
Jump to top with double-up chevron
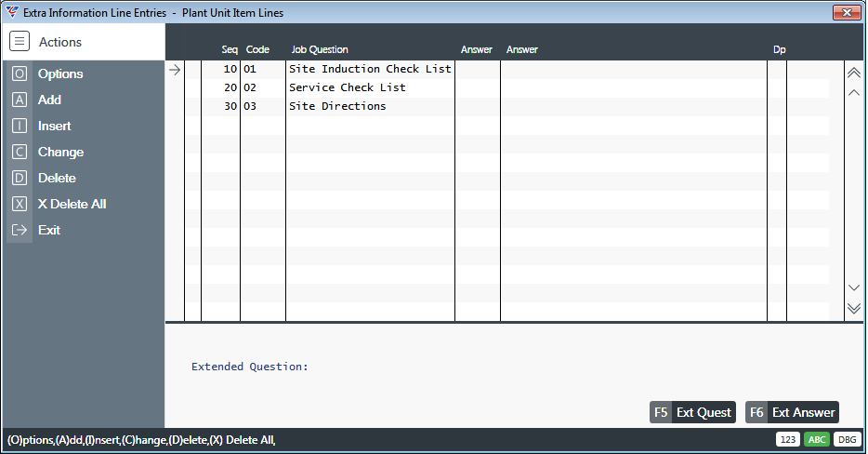(854, 73)
